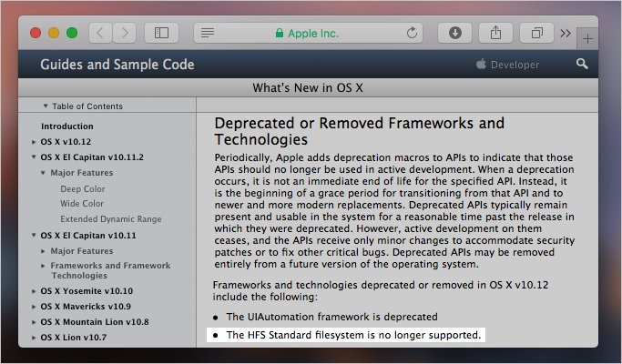622x364 pixels.
Task: Go back with Safari's back arrow
Action: pos(101,33)
